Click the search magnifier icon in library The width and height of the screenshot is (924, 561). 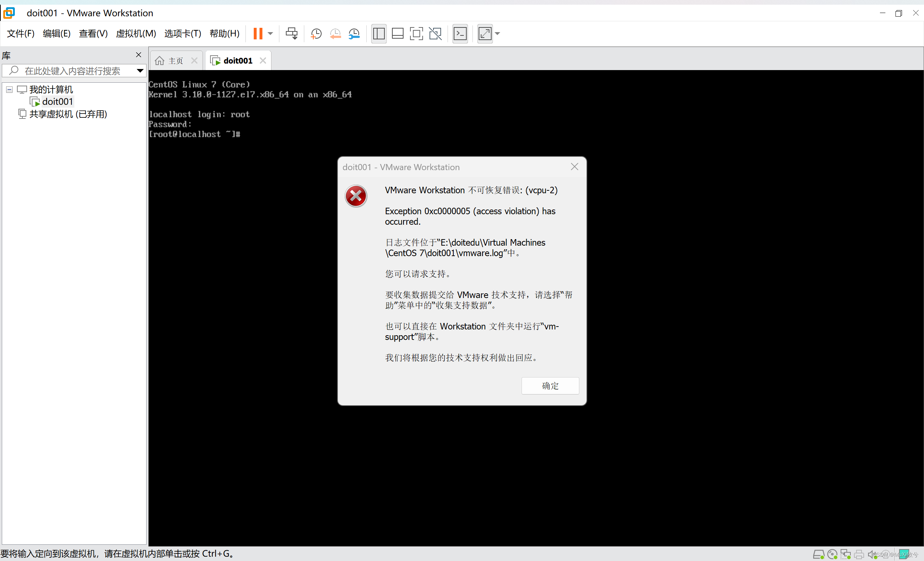click(x=14, y=70)
